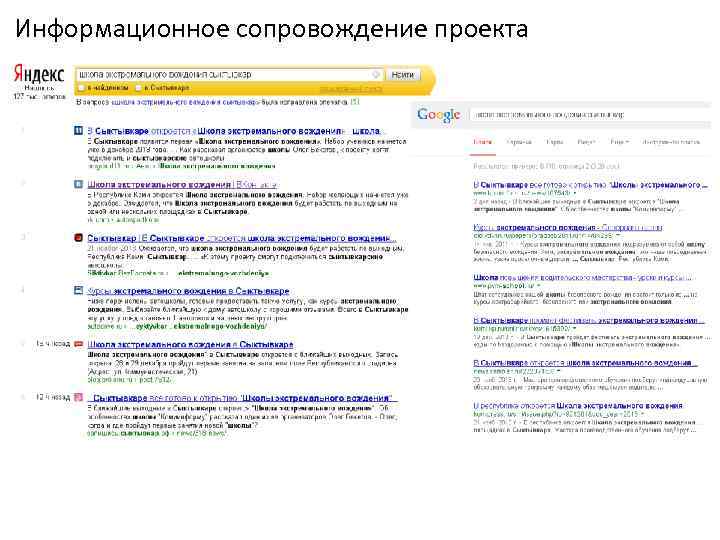Open Yandex result В Сыктывкаре все готово к открытию
The image size is (720, 540).
tap(241, 398)
